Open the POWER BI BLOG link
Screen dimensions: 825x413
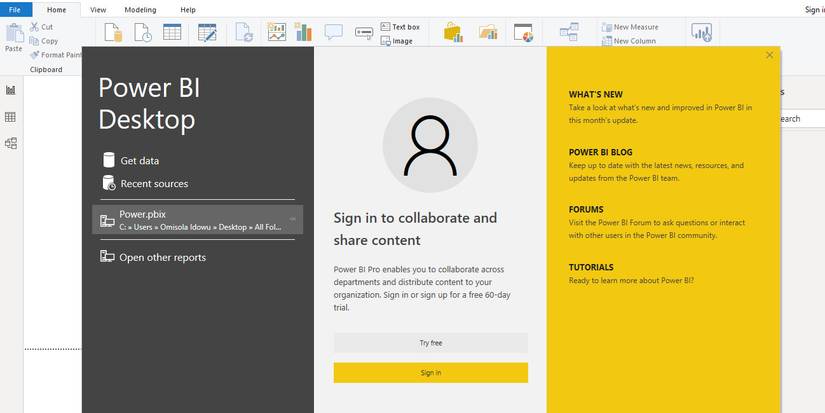[600, 153]
